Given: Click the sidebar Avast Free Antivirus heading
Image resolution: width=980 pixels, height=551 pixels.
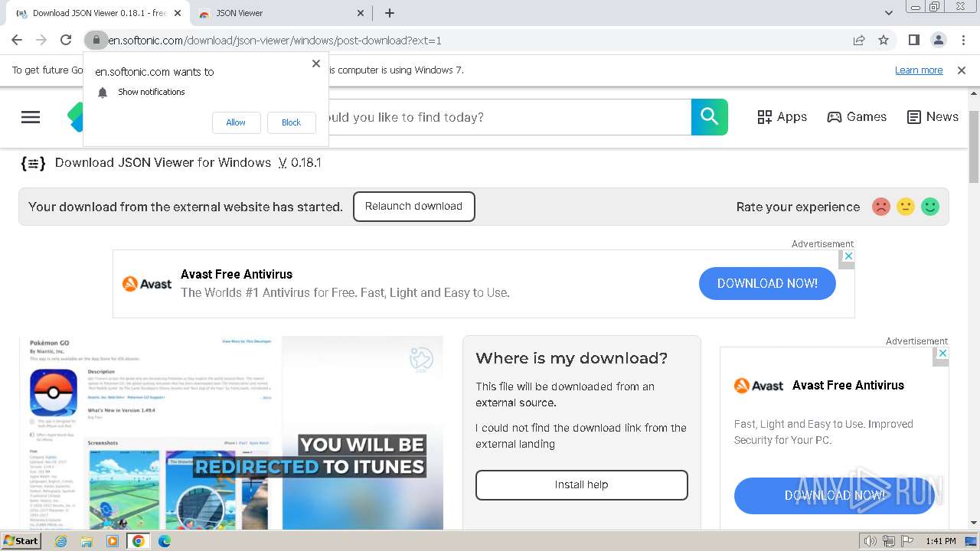Looking at the screenshot, I should point(848,385).
